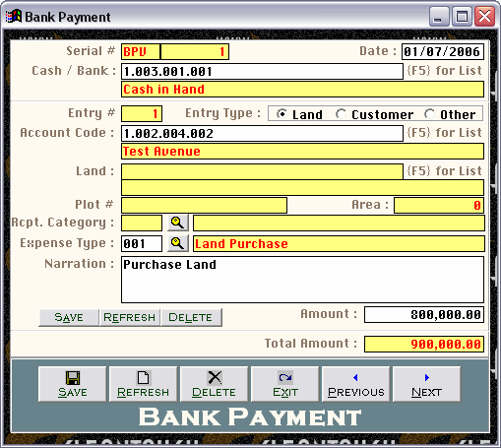Select the Customer entry type radio button
Image resolution: width=501 pixels, height=448 pixels.
tap(341, 114)
